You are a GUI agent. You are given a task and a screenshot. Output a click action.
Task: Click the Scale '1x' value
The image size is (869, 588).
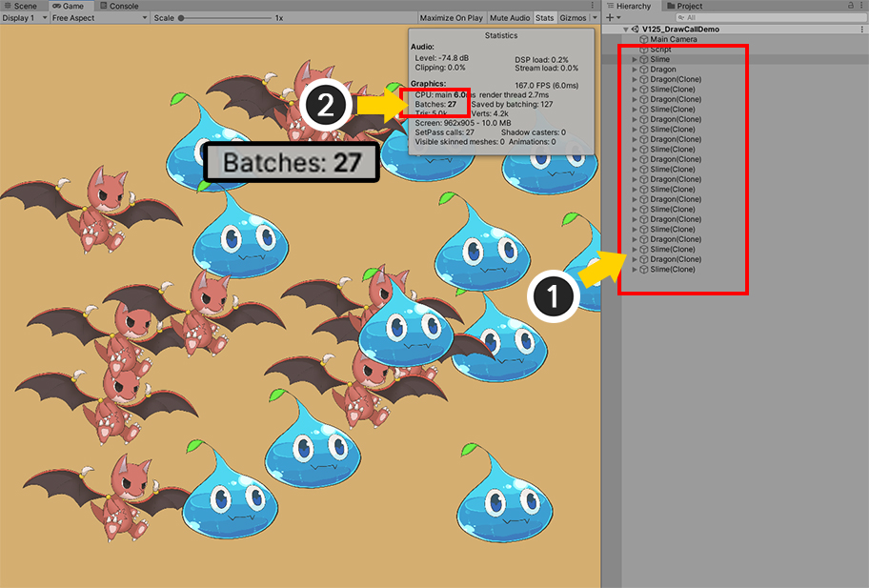(x=279, y=18)
